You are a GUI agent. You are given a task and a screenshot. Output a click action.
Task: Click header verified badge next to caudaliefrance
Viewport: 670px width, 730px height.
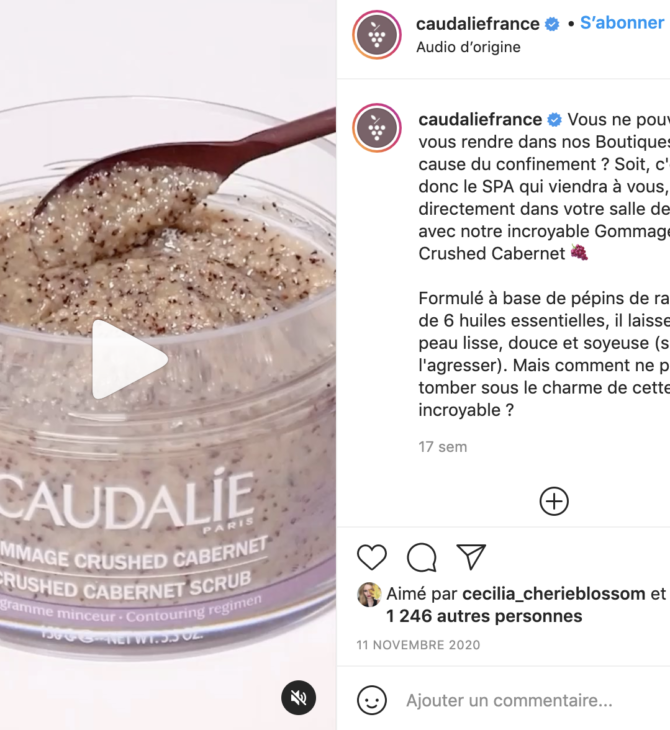click(x=552, y=24)
